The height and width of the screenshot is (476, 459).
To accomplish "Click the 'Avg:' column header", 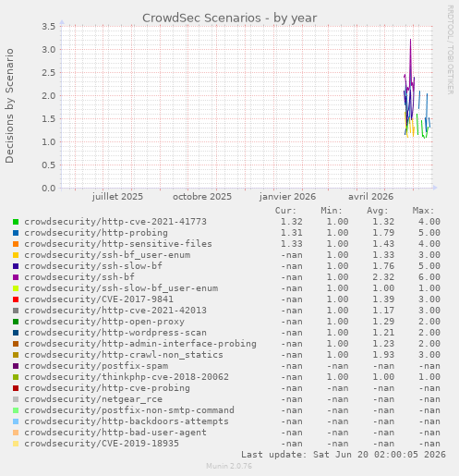I will tap(378, 211).
